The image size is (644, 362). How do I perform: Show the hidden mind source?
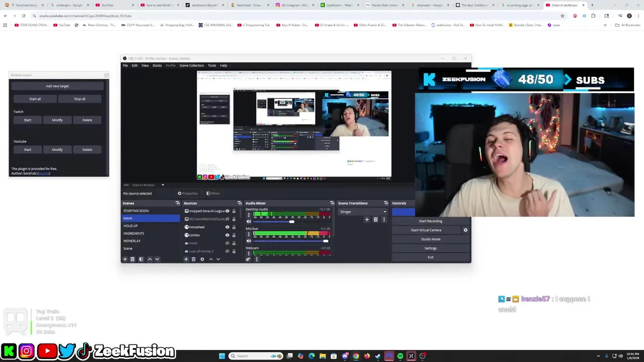pyautogui.click(x=227, y=243)
